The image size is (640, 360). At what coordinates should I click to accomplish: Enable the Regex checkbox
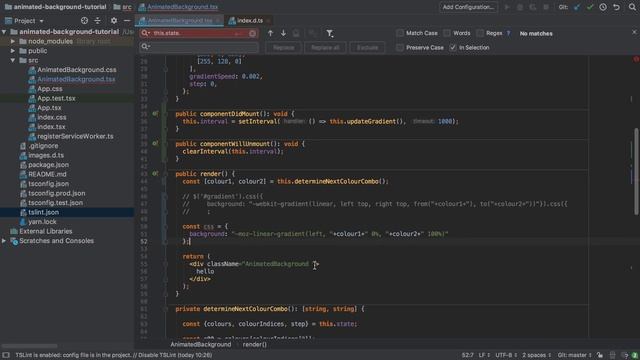(480, 33)
